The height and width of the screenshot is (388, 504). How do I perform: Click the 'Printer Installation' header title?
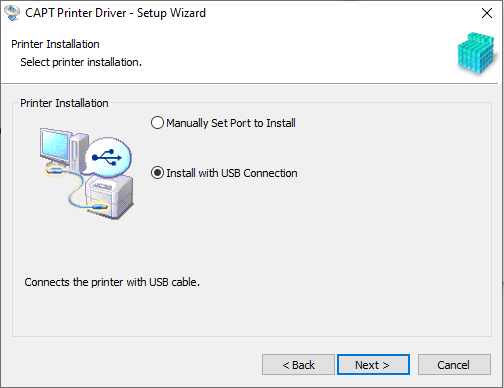tap(55, 44)
